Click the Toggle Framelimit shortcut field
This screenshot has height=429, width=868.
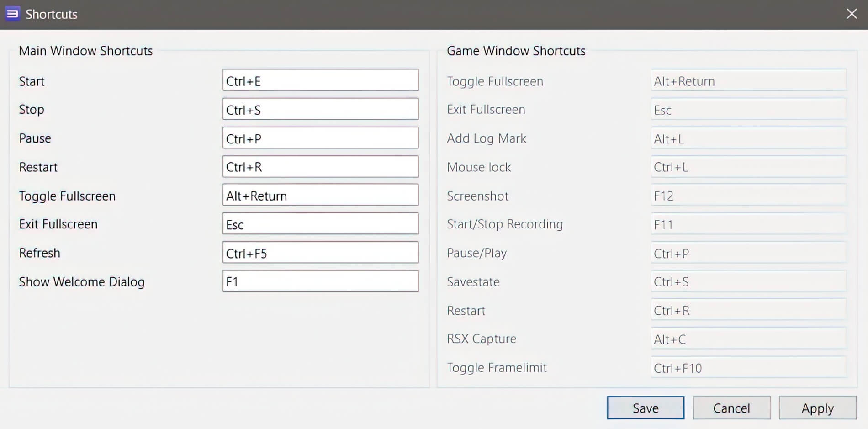coord(748,367)
